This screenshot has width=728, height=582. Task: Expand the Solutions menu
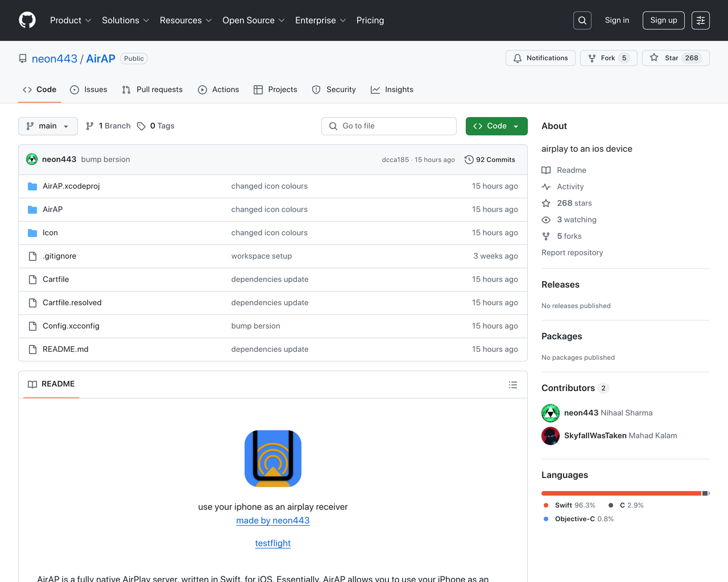[126, 20]
